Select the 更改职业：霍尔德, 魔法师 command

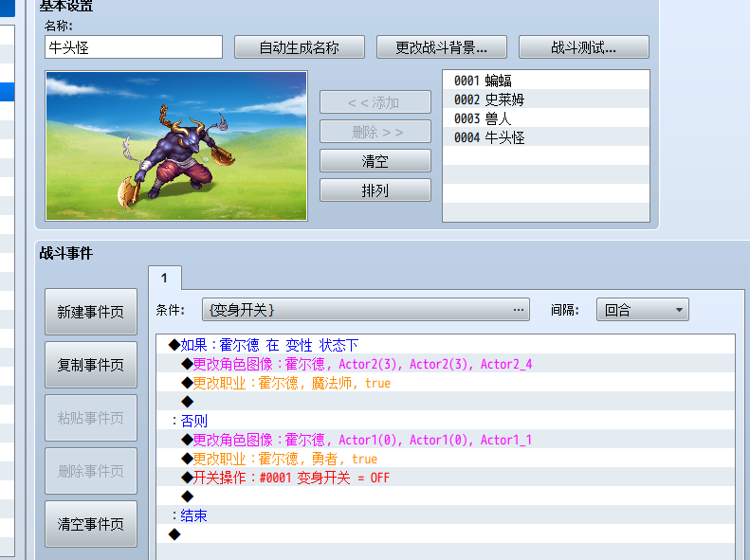coord(446,382)
